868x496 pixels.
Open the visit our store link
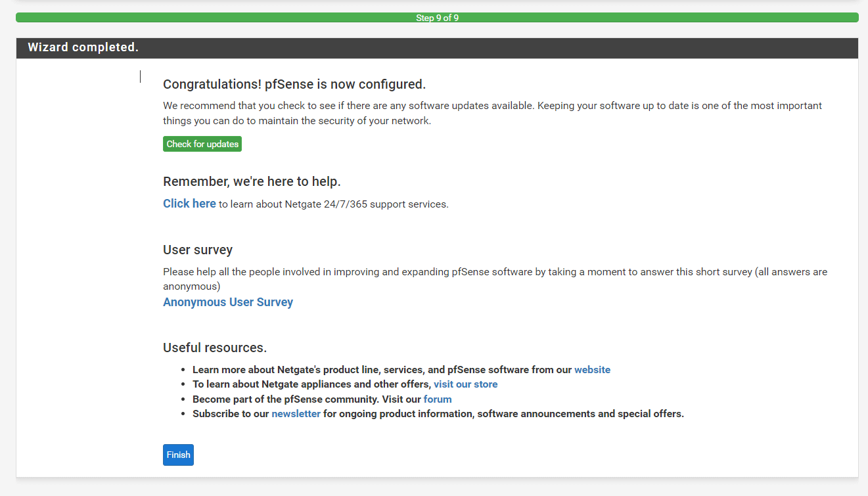click(465, 384)
